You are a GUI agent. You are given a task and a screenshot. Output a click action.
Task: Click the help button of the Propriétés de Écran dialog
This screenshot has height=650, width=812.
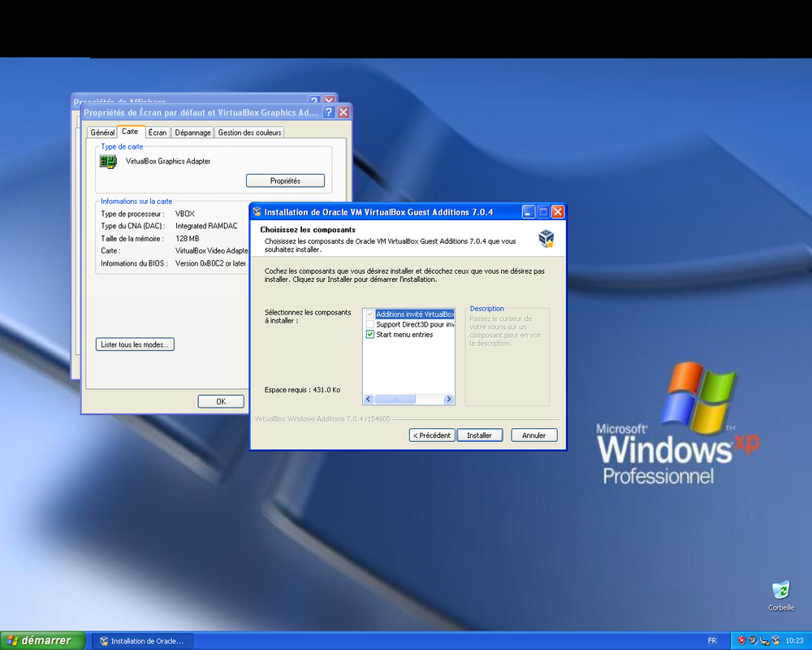[x=328, y=112]
